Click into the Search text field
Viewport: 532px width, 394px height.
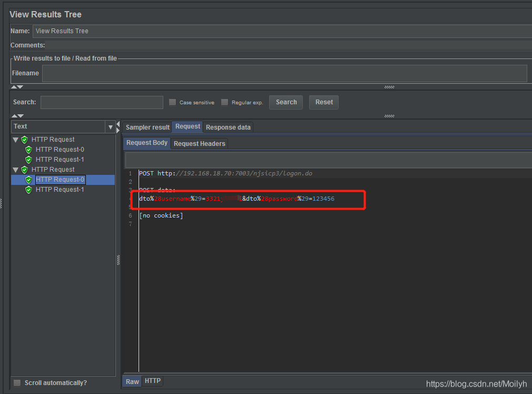pyautogui.click(x=102, y=102)
